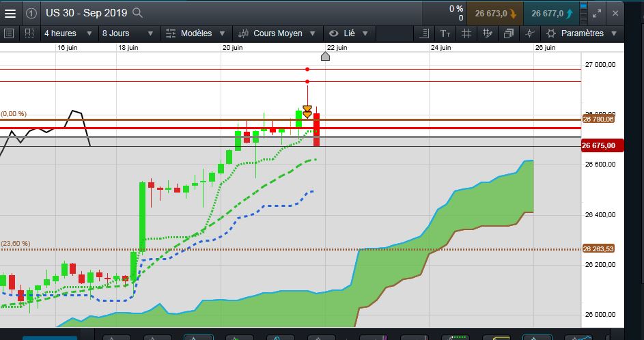Viewport: 644px width, 340px height.
Task: Expand the Modèles dropdown
Action: click(196, 33)
